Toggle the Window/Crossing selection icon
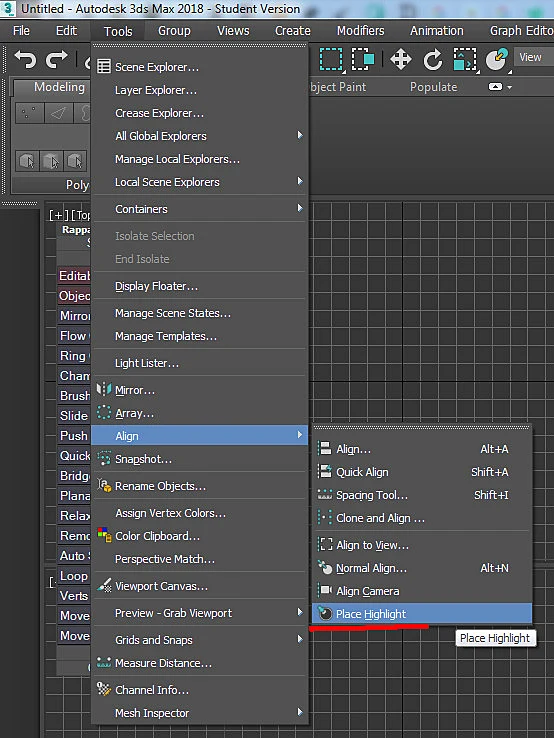The height and width of the screenshot is (738, 554). 362,60
